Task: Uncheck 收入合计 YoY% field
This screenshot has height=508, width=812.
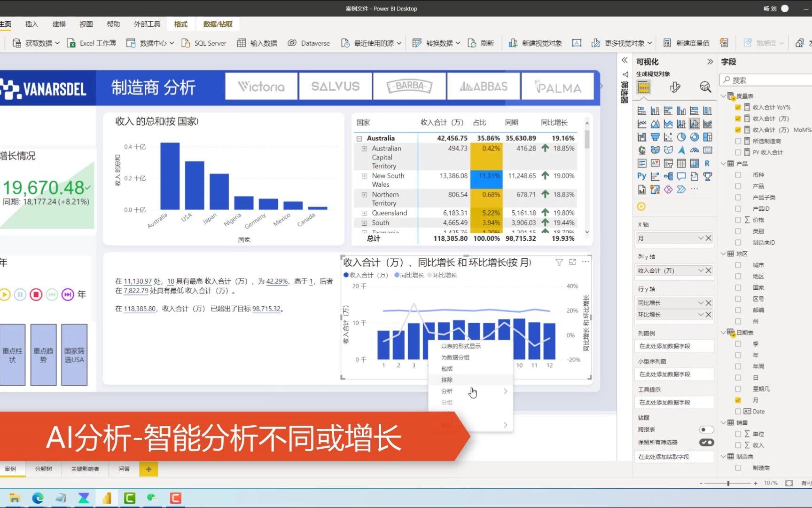Action: pyautogui.click(x=738, y=107)
